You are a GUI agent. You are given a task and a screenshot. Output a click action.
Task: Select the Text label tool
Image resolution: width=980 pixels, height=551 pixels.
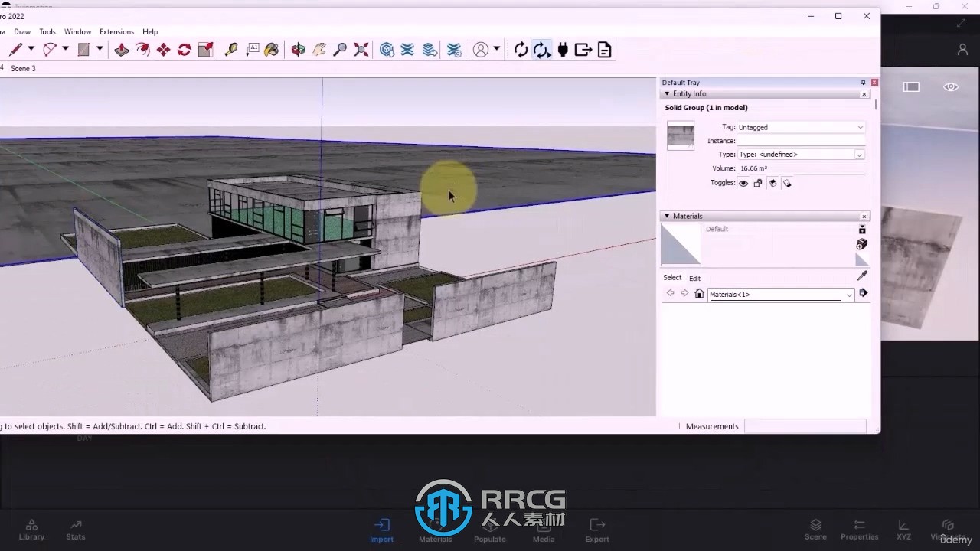coord(252,50)
